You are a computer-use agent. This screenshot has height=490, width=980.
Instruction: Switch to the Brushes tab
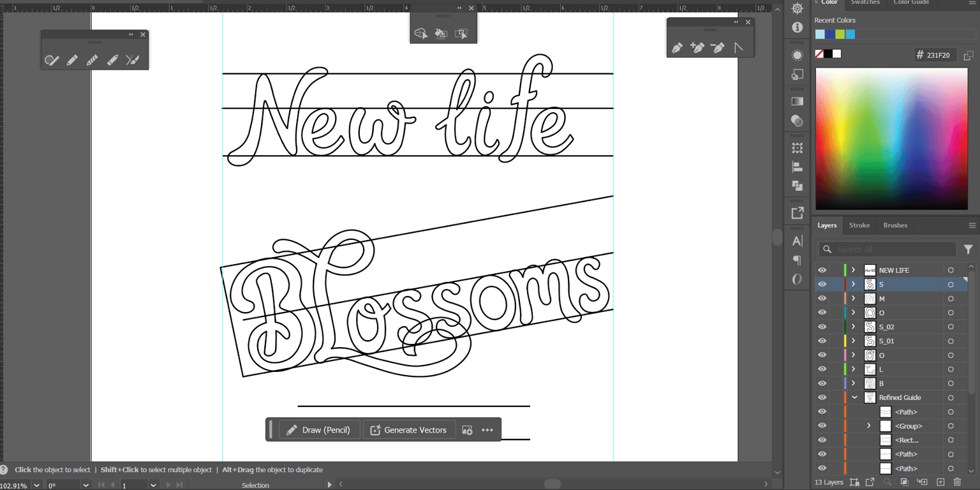895,225
